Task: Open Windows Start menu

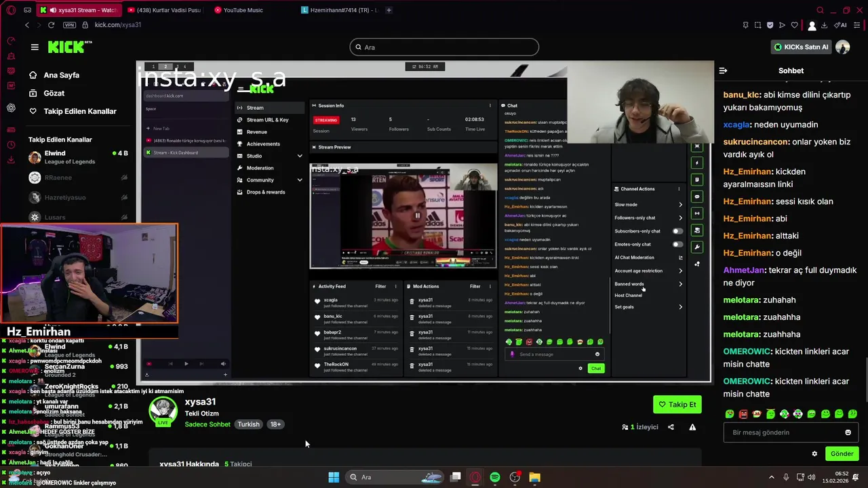Action: coord(334,477)
